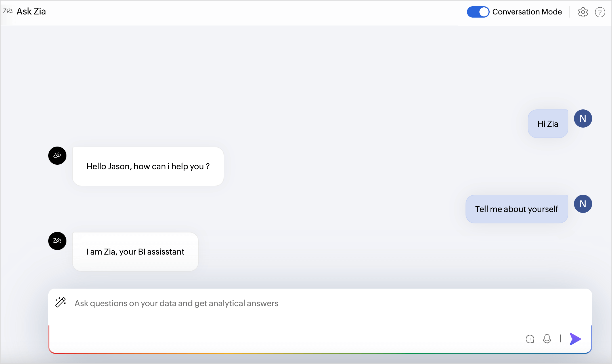Click the magic wand suggestions icon
This screenshot has width=612, height=364.
(61, 302)
